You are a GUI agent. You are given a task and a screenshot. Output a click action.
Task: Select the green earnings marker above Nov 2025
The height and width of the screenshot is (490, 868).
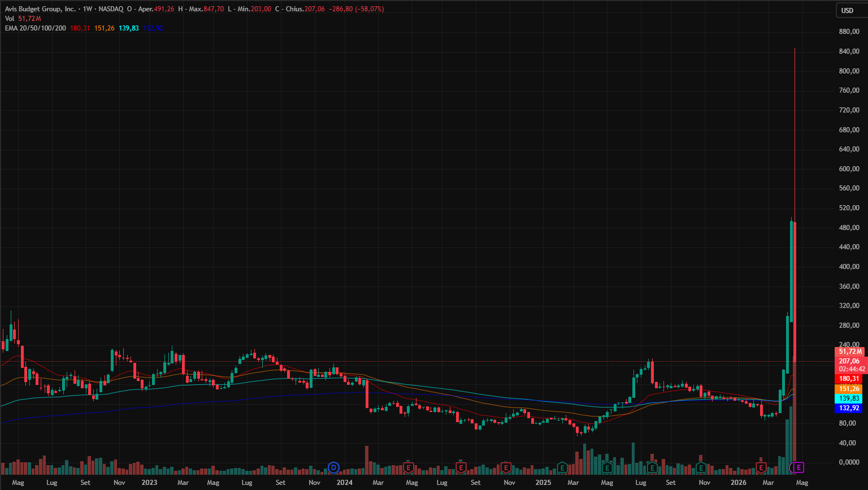[701, 467]
